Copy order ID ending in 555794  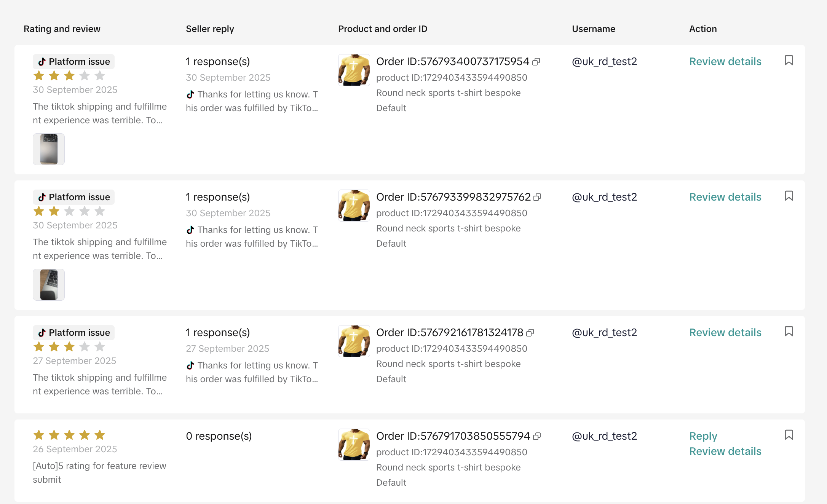537,436
